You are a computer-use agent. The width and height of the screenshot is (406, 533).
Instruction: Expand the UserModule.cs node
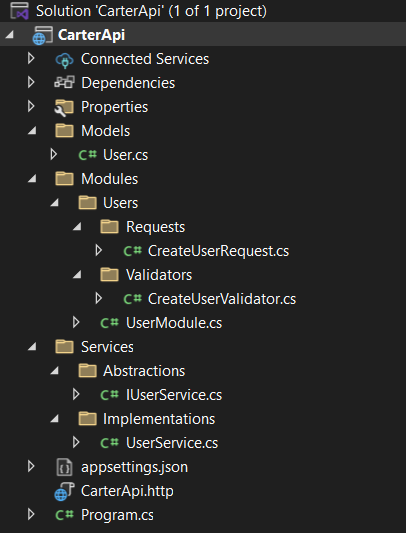(76, 322)
